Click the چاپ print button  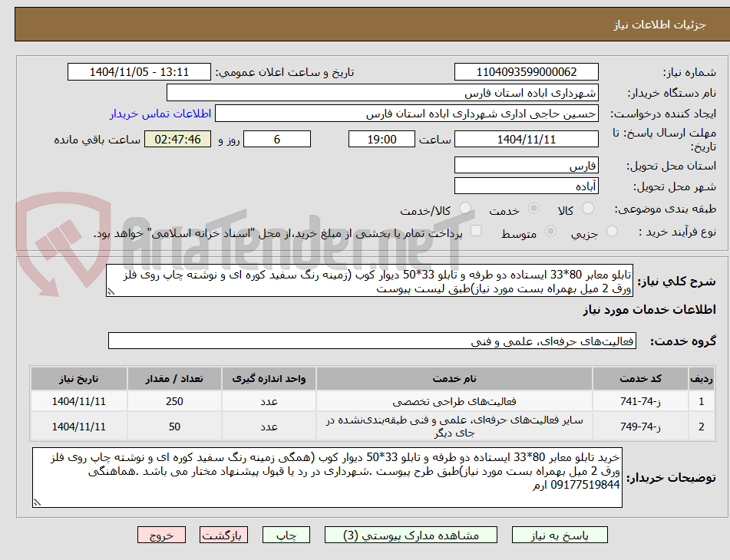tap(286, 535)
